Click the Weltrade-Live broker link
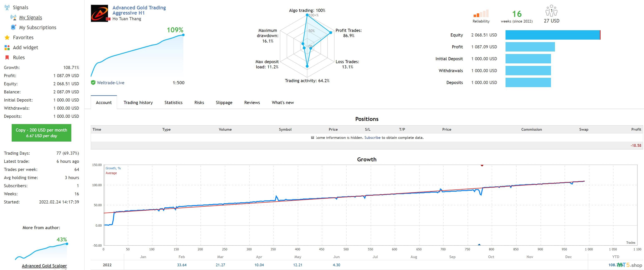644x270 pixels. [x=111, y=83]
